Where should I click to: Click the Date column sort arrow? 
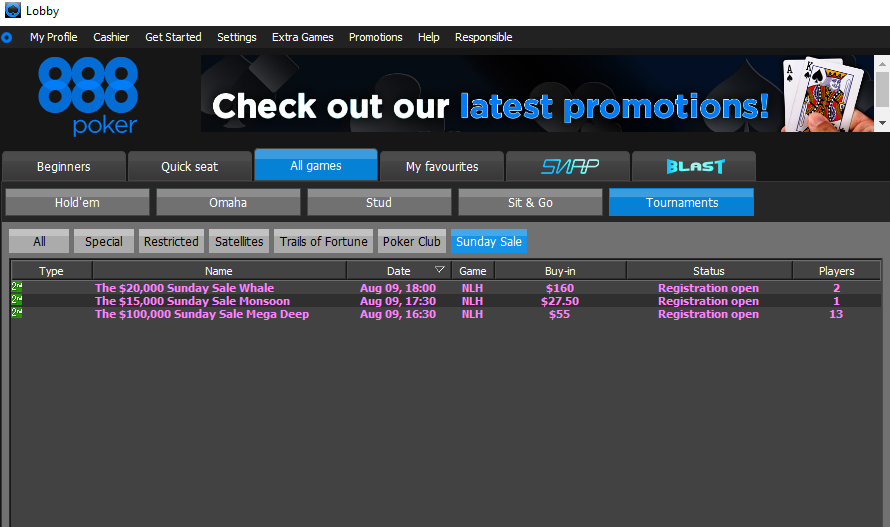pos(440,270)
